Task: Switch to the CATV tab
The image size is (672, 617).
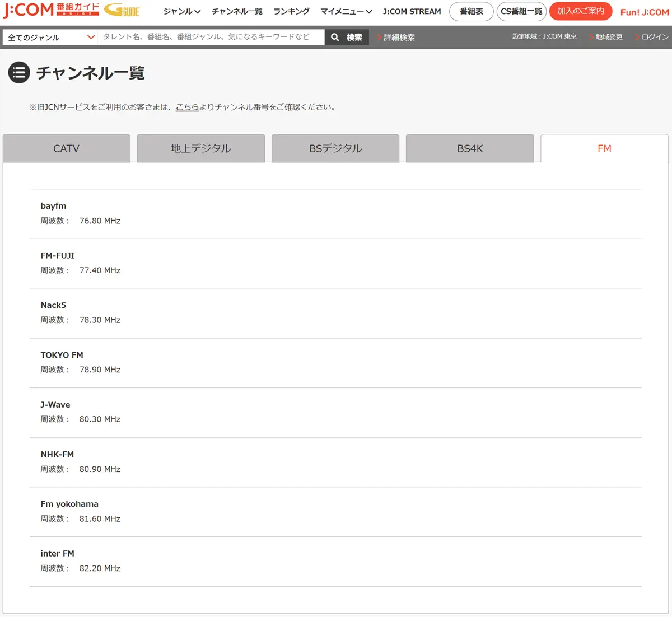Action: (x=67, y=148)
